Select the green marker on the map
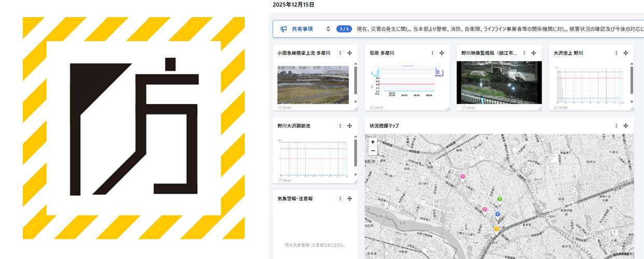 coord(500,199)
